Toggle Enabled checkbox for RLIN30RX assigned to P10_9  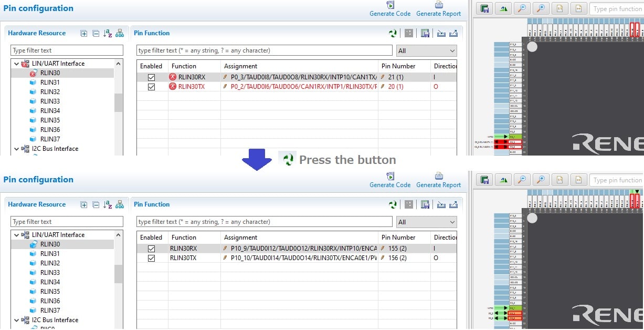[152, 249]
